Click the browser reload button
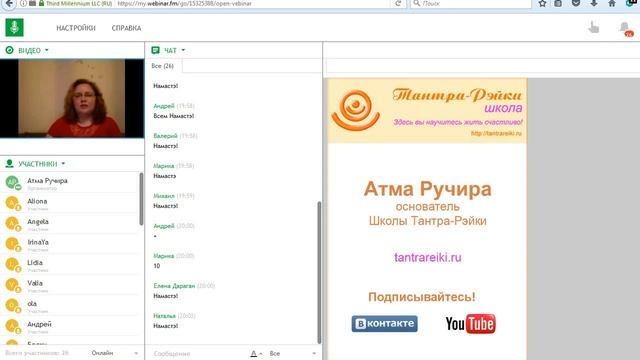 click(x=398, y=4)
